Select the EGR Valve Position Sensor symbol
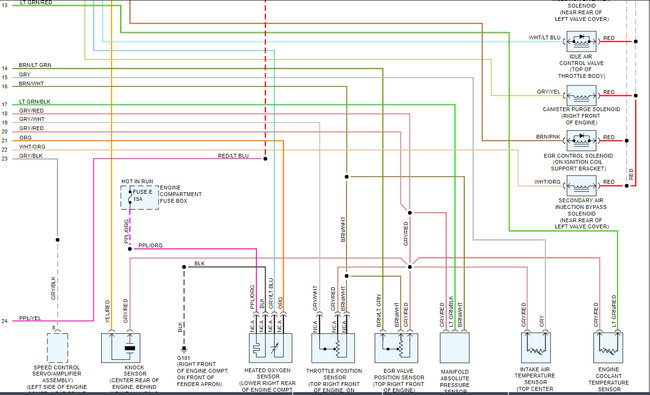The image size is (650, 395). click(396, 348)
